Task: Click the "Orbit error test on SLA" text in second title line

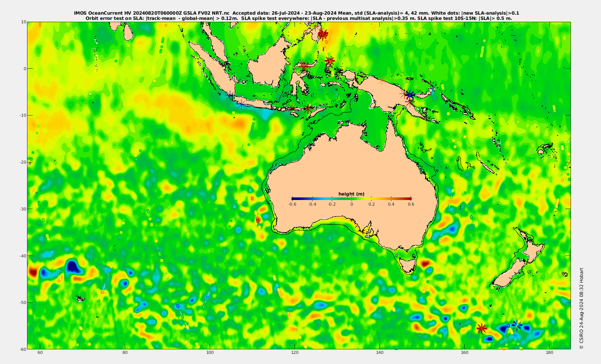Action: (115, 18)
